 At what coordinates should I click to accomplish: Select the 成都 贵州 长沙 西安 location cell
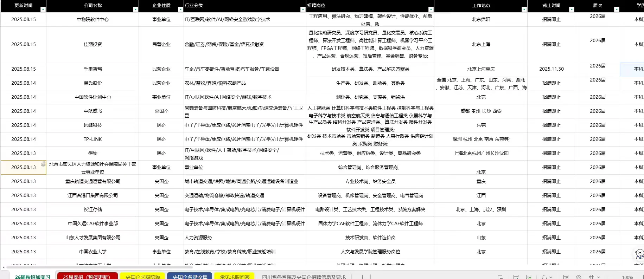[x=481, y=111]
